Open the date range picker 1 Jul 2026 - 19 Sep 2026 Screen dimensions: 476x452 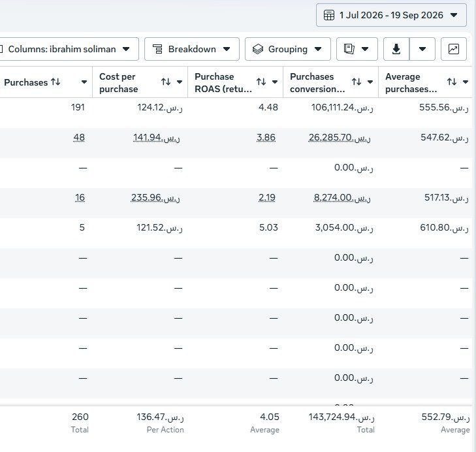(x=391, y=15)
